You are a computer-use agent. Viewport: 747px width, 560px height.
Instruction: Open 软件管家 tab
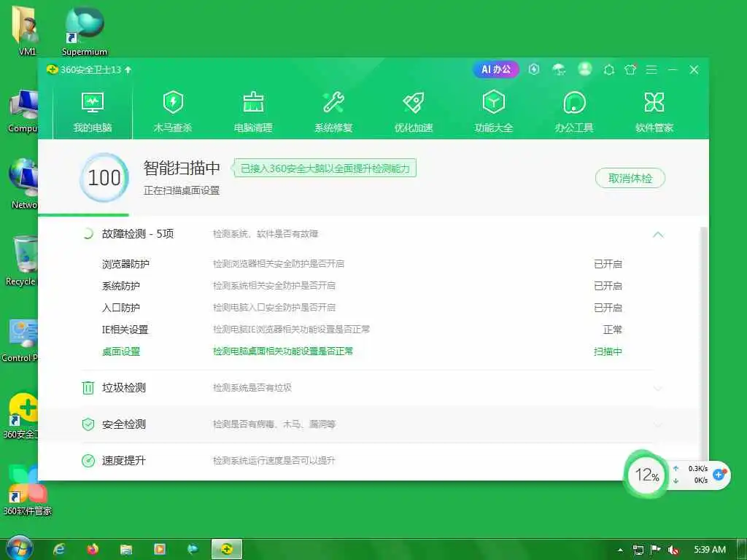click(654, 112)
